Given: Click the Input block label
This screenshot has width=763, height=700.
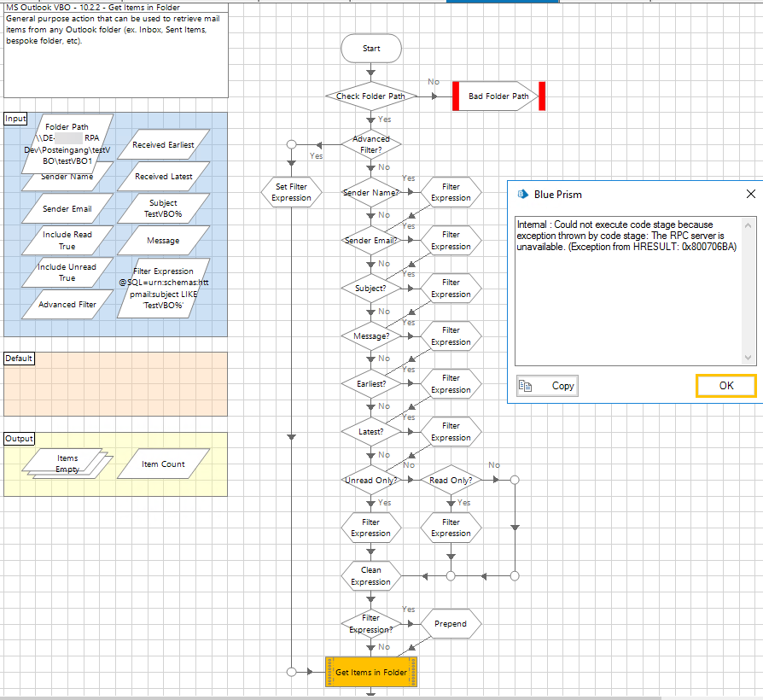Looking at the screenshot, I should [15, 119].
